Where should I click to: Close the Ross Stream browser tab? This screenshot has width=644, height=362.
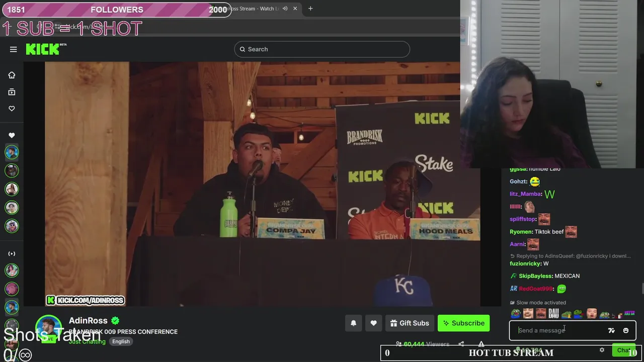(295, 9)
